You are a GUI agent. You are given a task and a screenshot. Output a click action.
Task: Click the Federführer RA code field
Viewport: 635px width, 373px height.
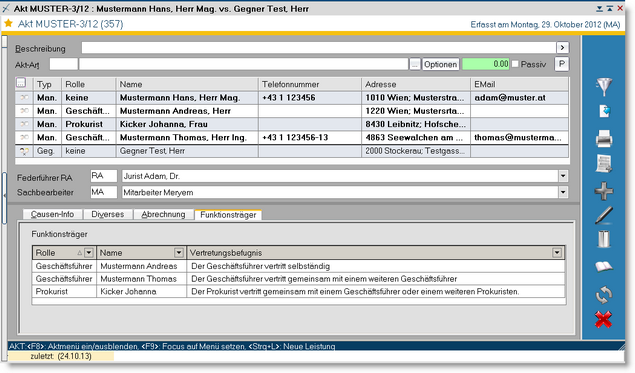[104, 176]
